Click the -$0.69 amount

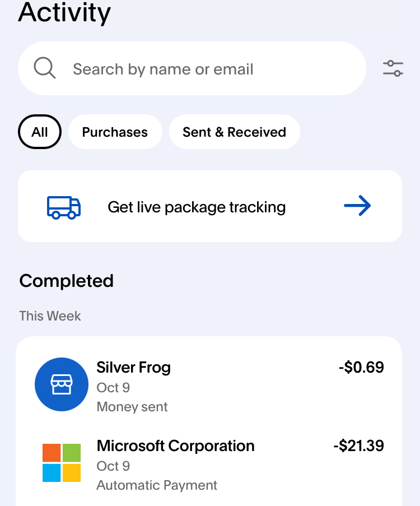tap(361, 368)
